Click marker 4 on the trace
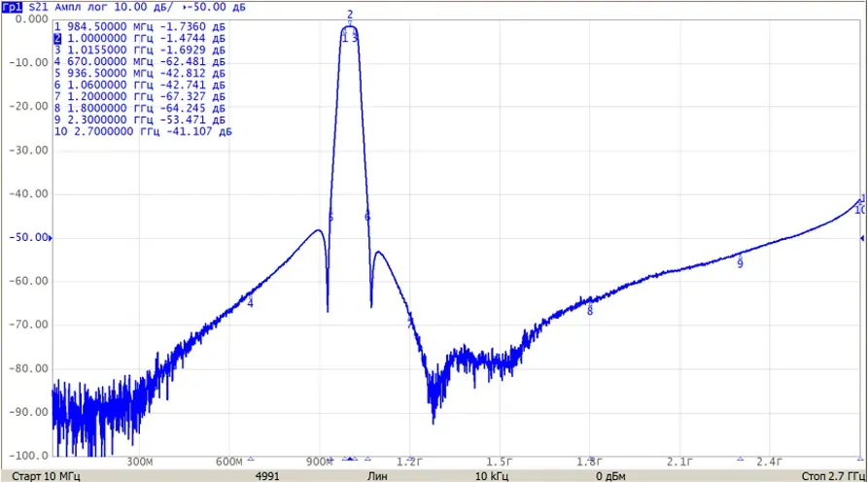Viewport: 868px width, 482px height. 250,302
